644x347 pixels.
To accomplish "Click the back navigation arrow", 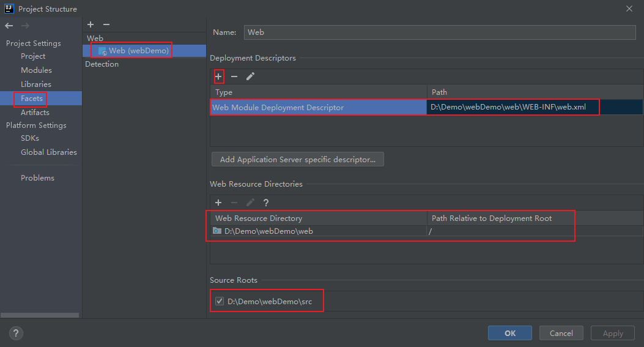I will 9,26.
